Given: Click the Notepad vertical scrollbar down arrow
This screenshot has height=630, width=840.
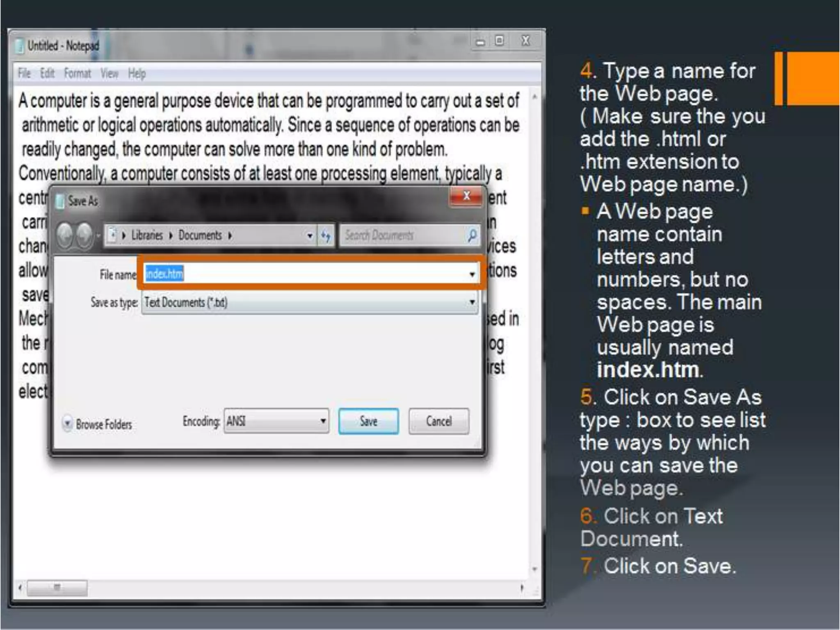Looking at the screenshot, I should (x=534, y=569).
